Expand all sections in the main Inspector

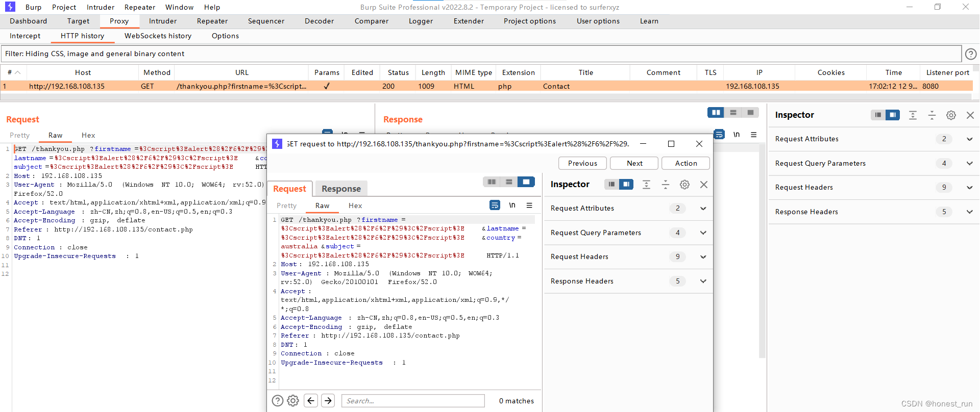tap(913, 115)
